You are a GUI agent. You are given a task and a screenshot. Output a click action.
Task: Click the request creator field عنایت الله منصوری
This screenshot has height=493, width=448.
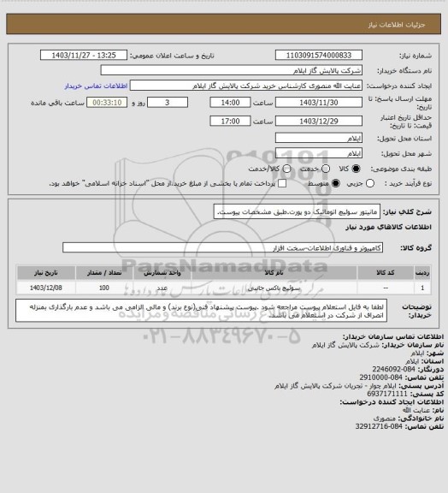[246, 86]
